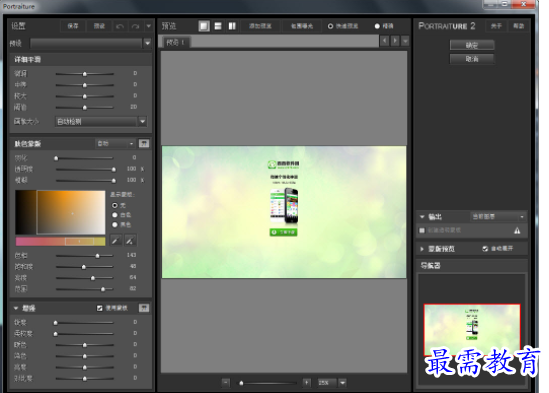Adjust the threshold slider valued 20
The width and height of the screenshot is (549, 393).
click(x=85, y=107)
